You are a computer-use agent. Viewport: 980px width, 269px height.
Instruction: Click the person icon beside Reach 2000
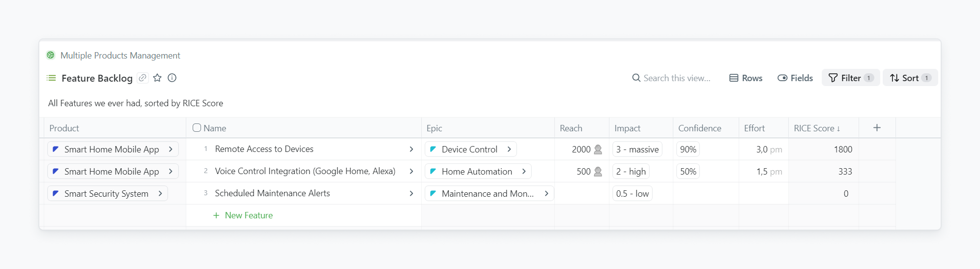pyautogui.click(x=598, y=149)
